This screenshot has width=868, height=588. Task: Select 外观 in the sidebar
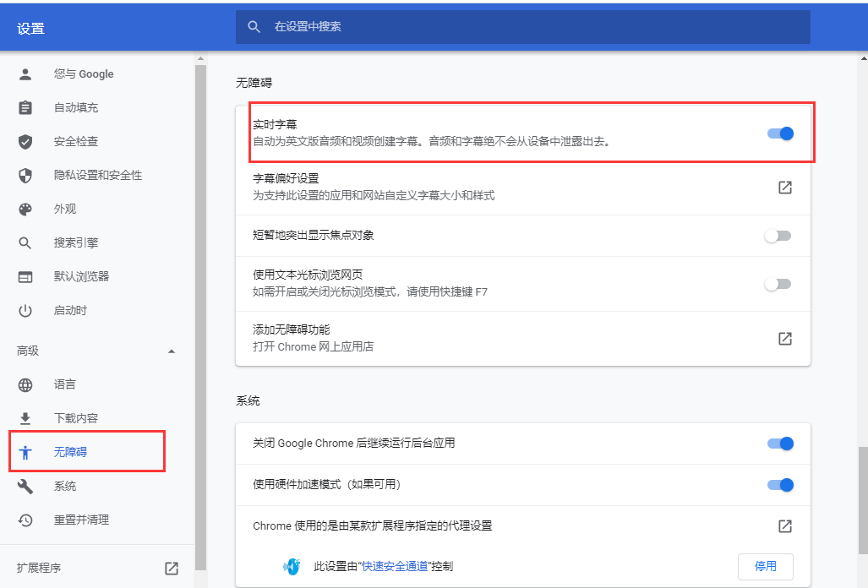coord(65,209)
